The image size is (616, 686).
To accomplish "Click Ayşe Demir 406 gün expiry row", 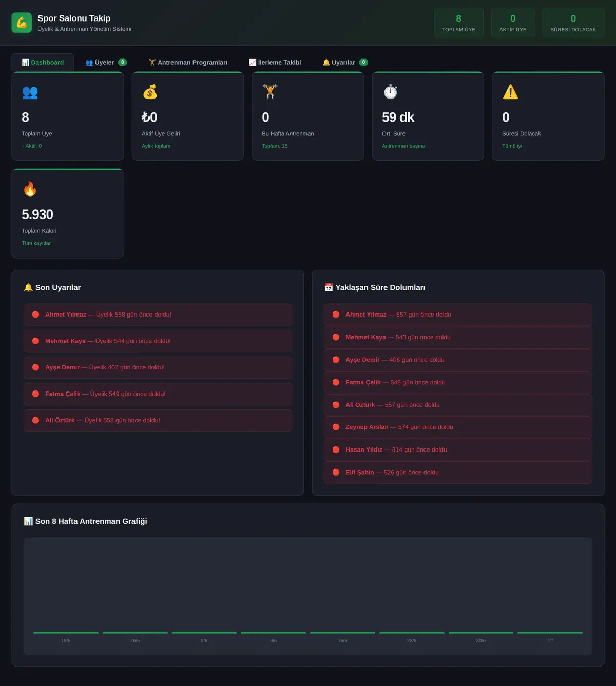I will (x=458, y=360).
